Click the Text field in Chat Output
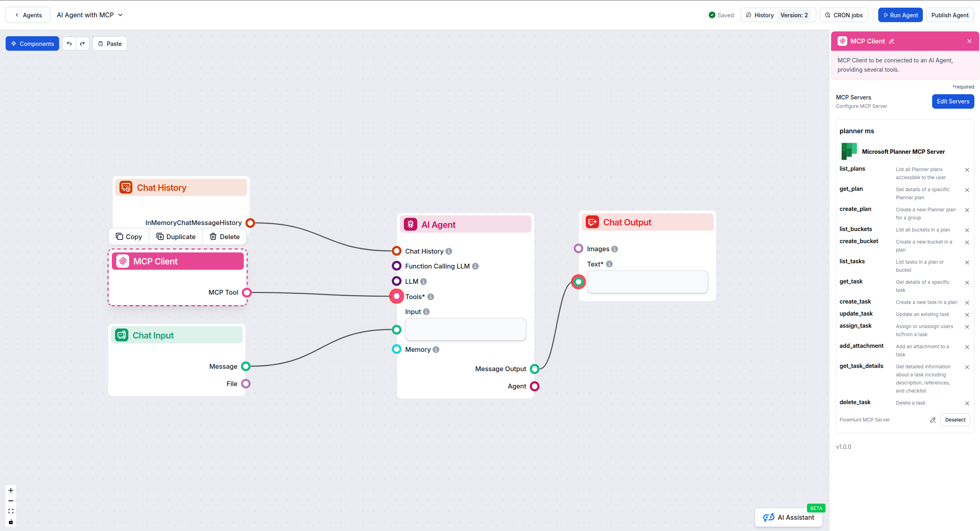 click(647, 282)
